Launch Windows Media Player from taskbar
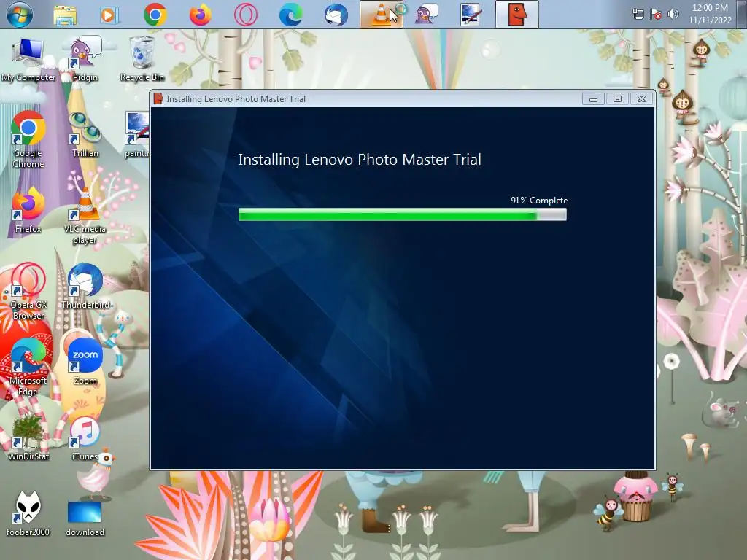 (109, 15)
